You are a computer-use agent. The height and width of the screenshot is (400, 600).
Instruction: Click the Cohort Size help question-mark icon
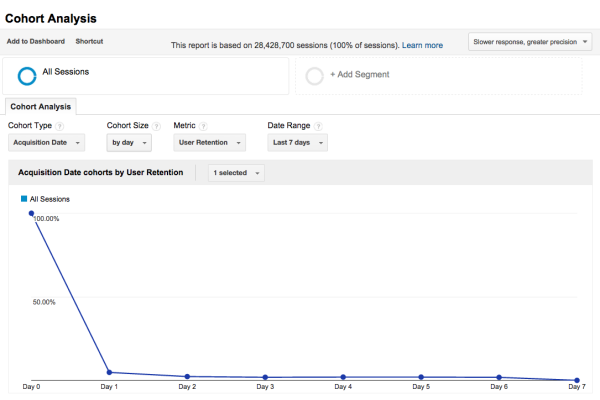point(156,126)
